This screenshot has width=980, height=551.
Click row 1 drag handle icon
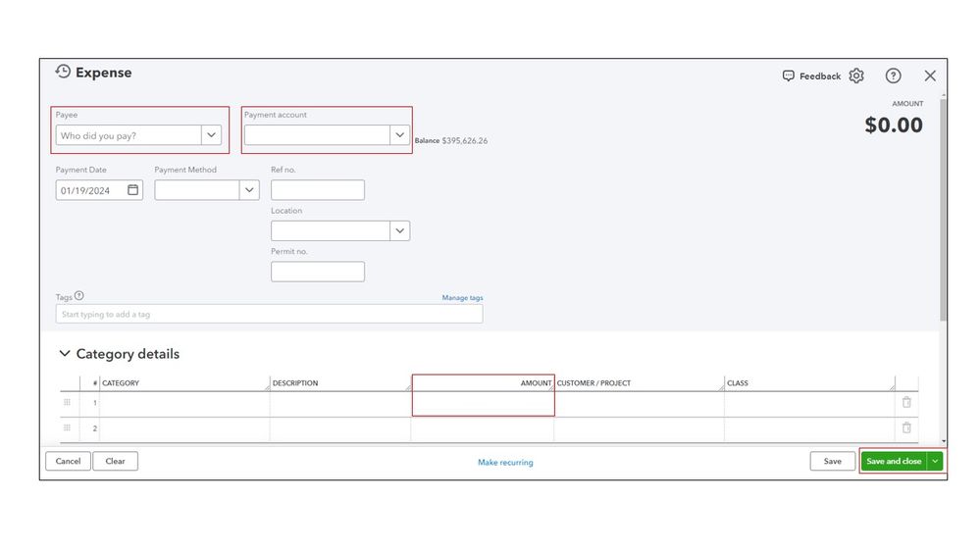tap(68, 402)
